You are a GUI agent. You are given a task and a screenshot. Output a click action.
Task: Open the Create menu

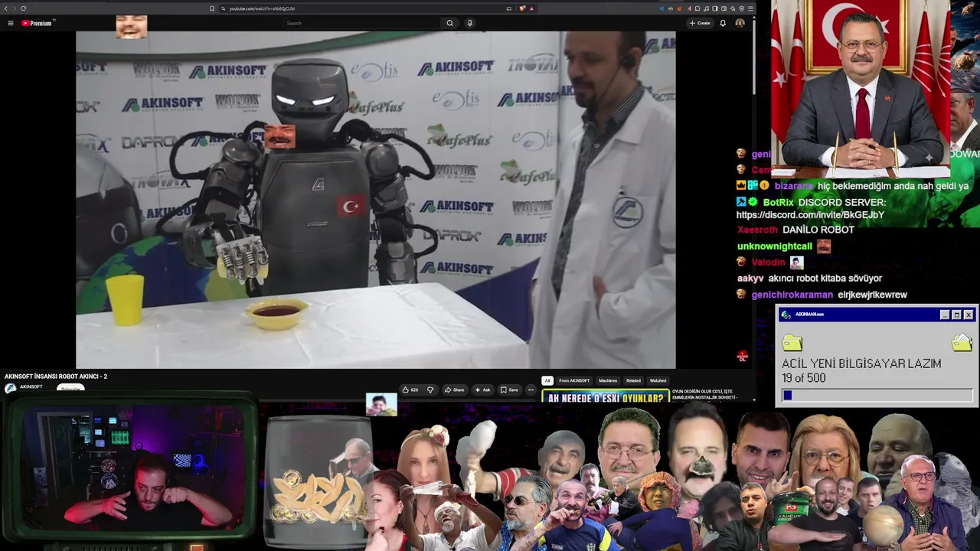pos(700,23)
